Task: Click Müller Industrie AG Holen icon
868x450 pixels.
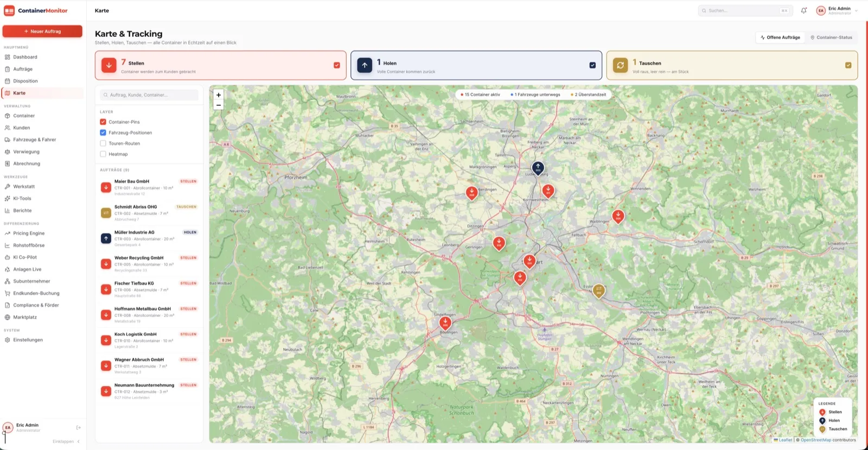Action: (x=106, y=238)
